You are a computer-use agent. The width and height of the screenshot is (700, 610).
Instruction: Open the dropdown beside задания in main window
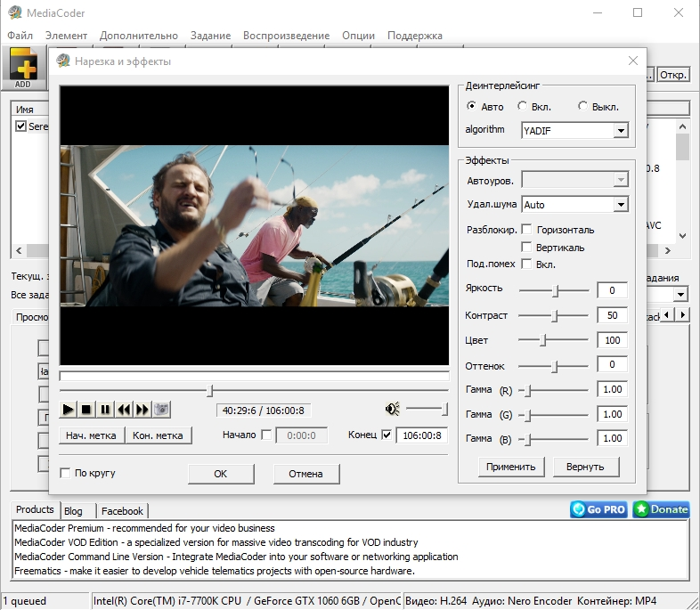coord(680,295)
